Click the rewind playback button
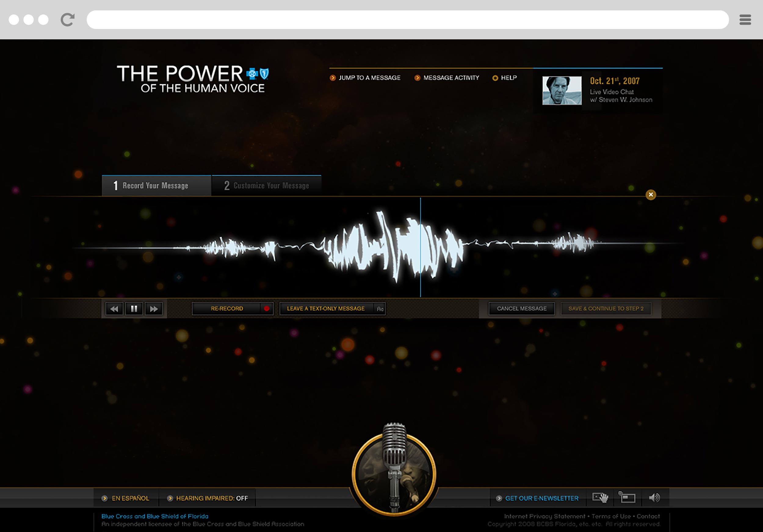This screenshot has width=763, height=532. (114, 309)
